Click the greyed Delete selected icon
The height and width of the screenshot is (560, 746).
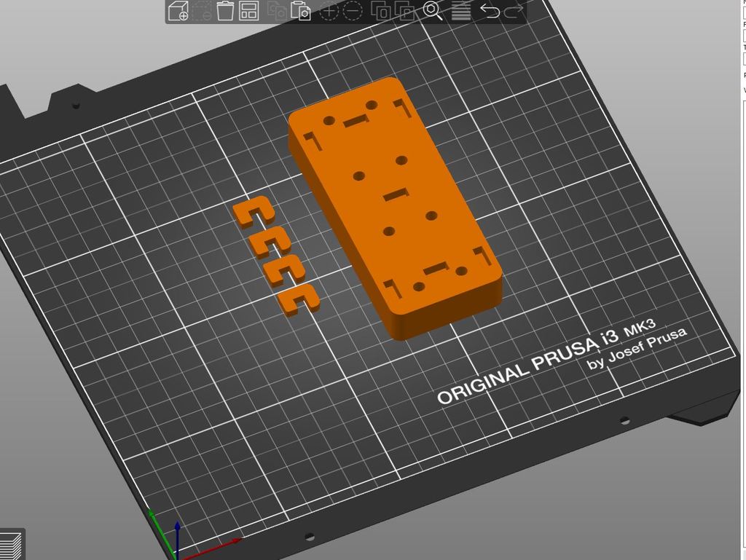203,11
